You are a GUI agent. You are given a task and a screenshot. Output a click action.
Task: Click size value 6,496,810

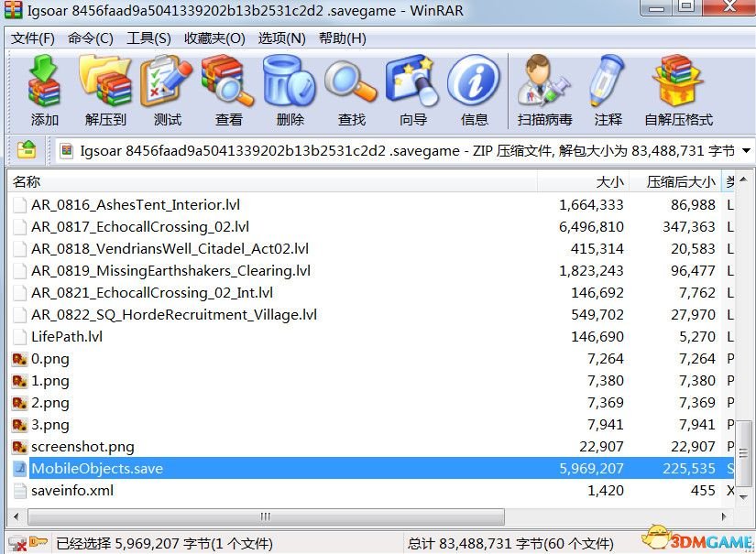pyautogui.click(x=591, y=227)
